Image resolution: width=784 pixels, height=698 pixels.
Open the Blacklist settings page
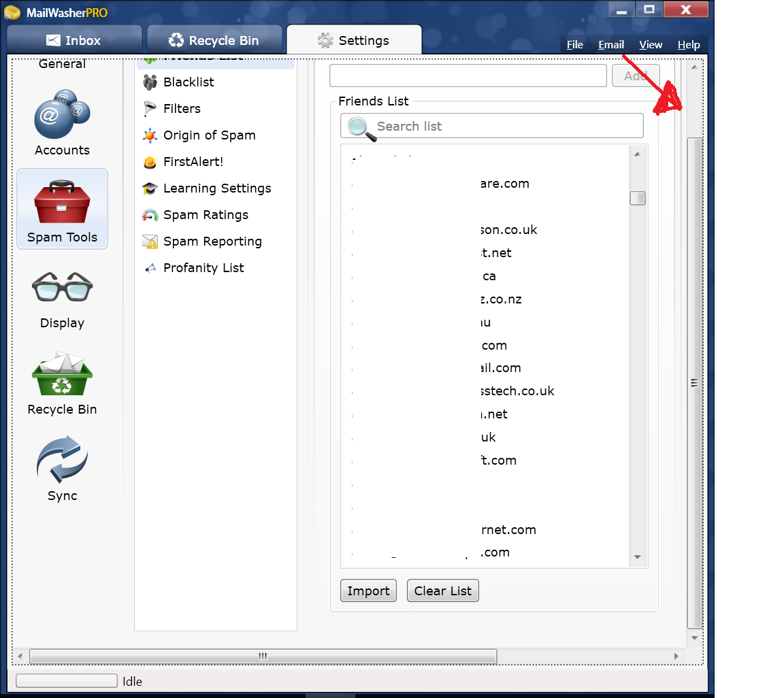[x=189, y=82]
